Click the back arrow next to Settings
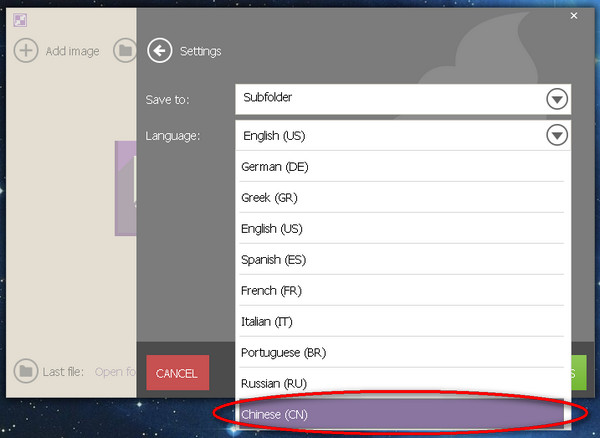 tap(160, 50)
